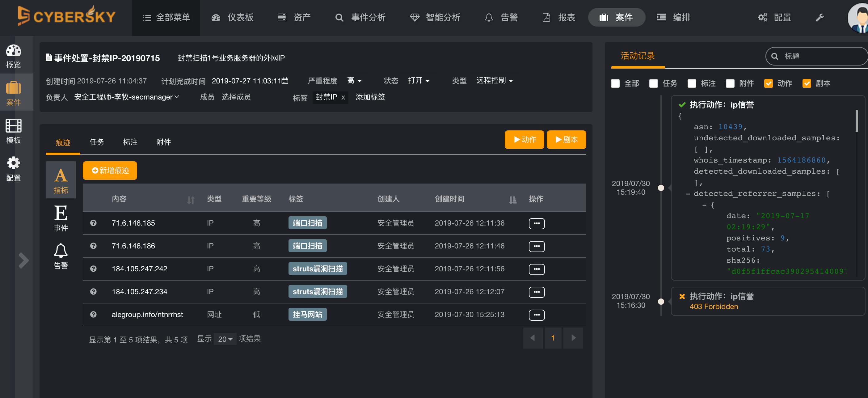Click the 概览 palette sidebar icon
Image resolution: width=868 pixels, height=398 pixels.
click(14, 51)
